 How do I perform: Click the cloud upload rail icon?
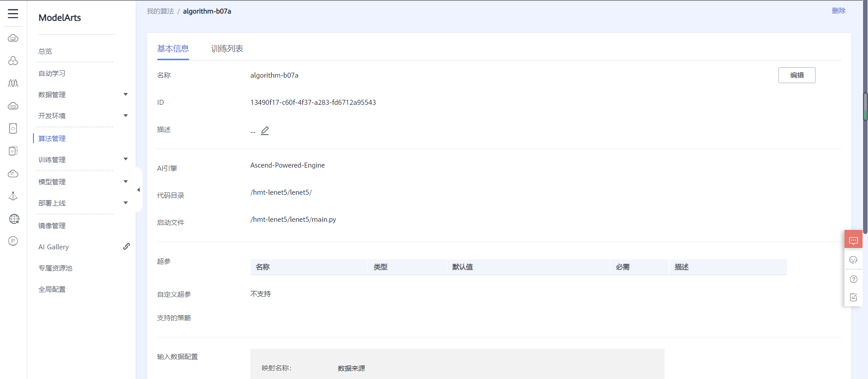13,173
